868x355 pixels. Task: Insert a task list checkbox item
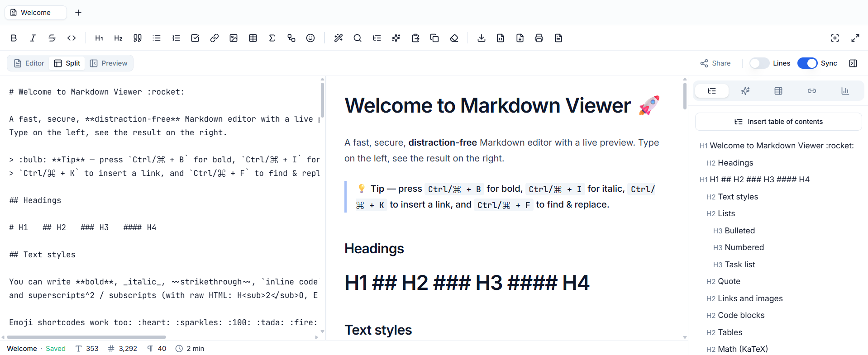[195, 38]
